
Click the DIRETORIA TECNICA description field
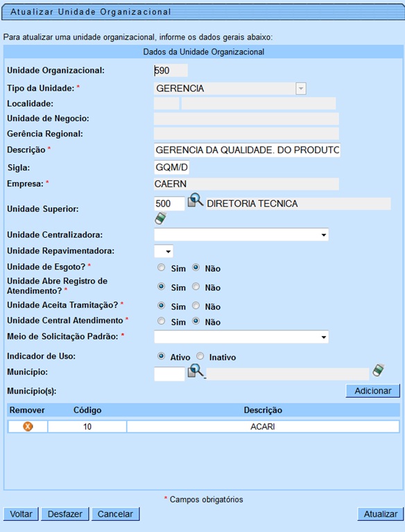(x=298, y=204)
